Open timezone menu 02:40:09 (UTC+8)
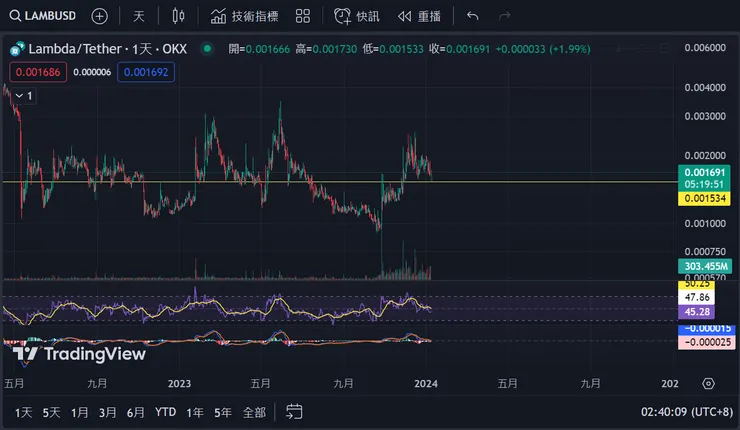This screenshot has width=740, height=430. [687, 412]
